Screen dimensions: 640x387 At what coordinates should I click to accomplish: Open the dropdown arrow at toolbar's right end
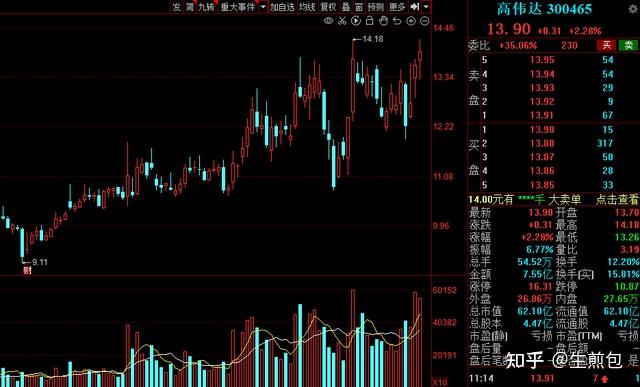tap(426, 7)
